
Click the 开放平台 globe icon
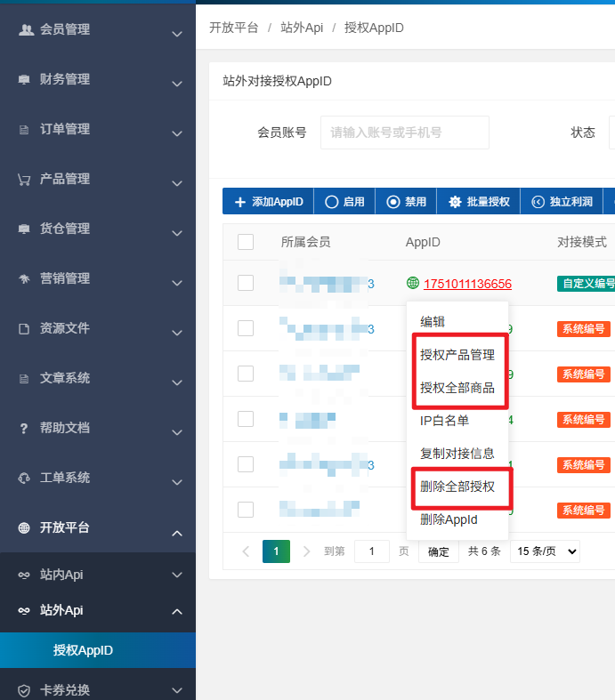point(25,527)
